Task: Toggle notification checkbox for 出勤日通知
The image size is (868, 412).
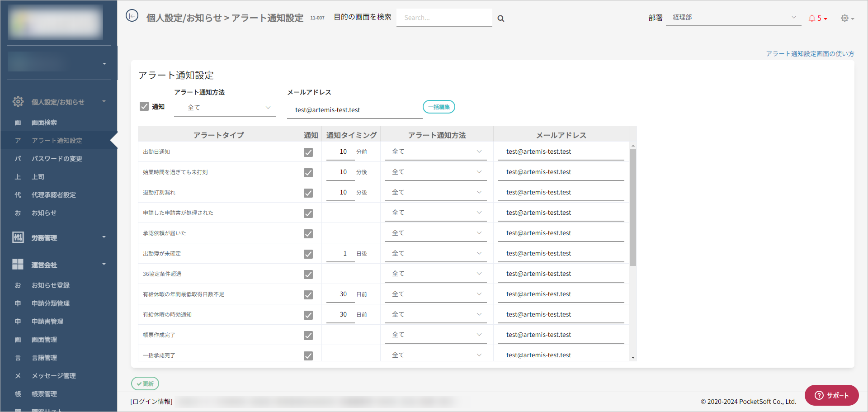Action: tap(308, 152)
